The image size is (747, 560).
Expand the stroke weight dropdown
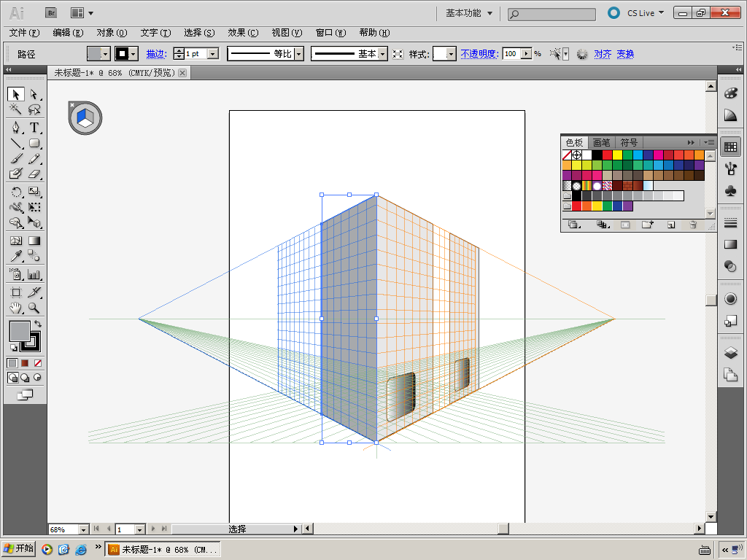point(212,54)
